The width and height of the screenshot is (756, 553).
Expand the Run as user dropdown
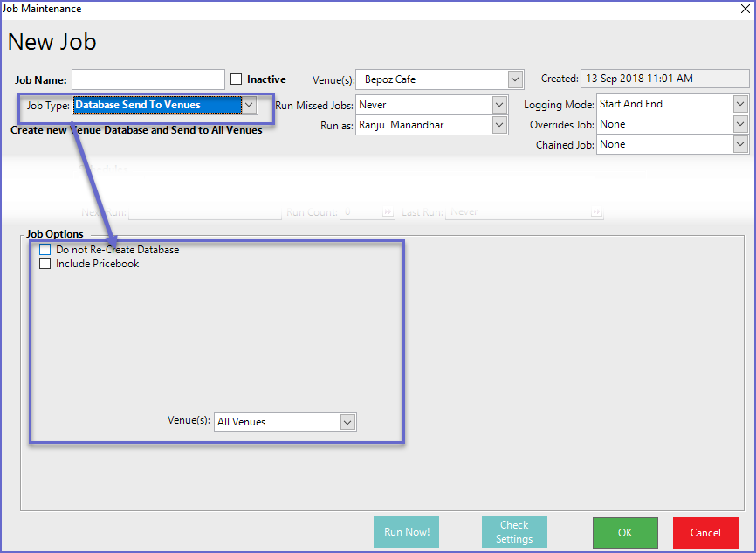click(x=499, y=125)
